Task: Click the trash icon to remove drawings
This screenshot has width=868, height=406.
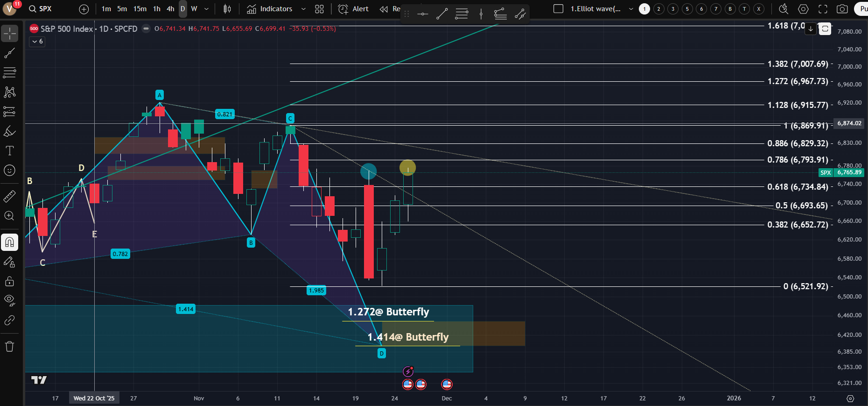Action: [10, 346]
